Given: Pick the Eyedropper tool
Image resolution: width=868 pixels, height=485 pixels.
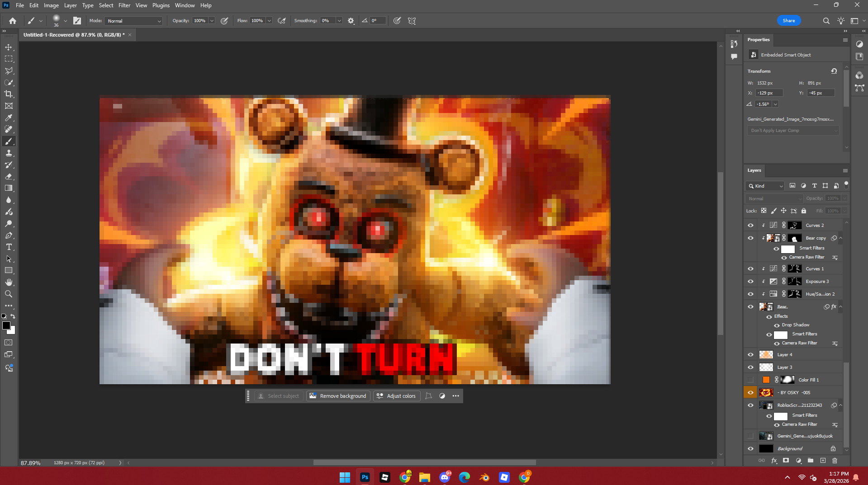Looking at the screenshot, I should 9,118.
